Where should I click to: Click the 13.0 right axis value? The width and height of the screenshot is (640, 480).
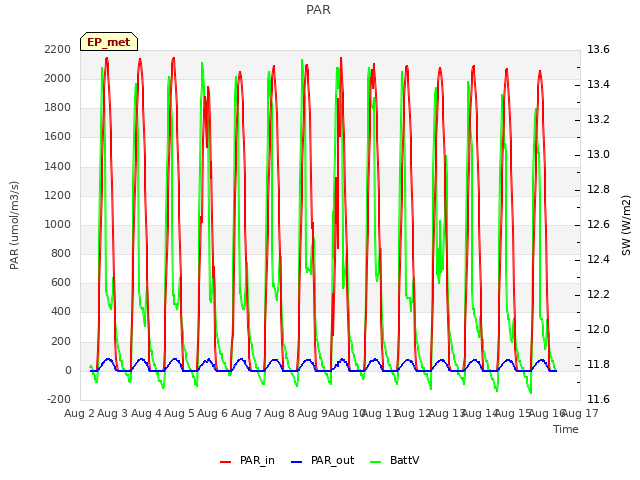click(x=598, y=154)
